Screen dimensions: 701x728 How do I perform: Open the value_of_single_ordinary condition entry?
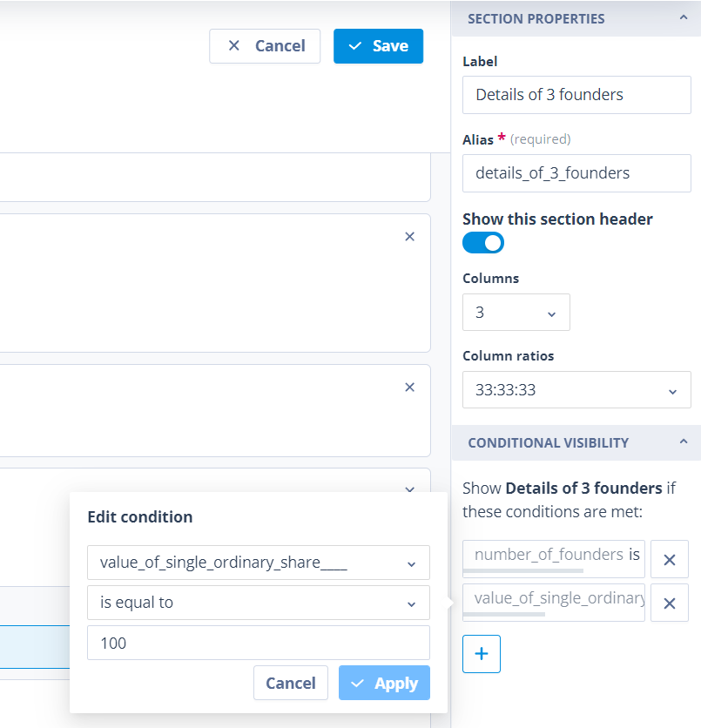pyautogui.click(x=553, y=603)
